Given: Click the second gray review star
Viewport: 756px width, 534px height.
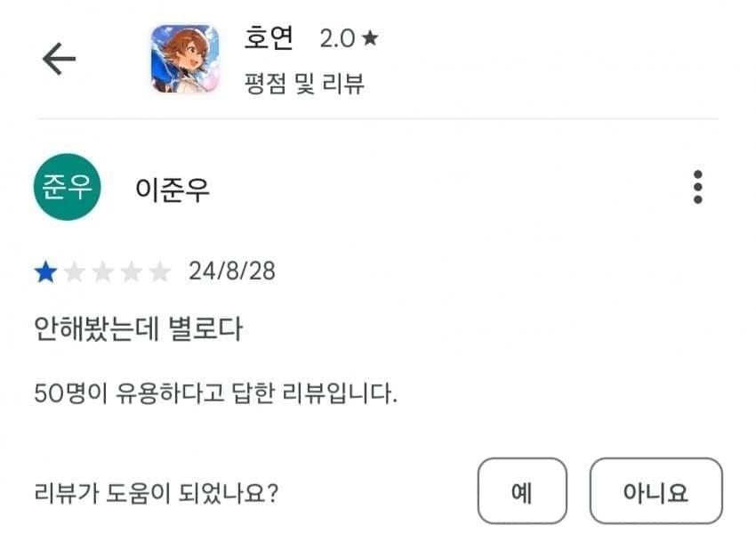Looking at the screenshot, I should (74, 271).
